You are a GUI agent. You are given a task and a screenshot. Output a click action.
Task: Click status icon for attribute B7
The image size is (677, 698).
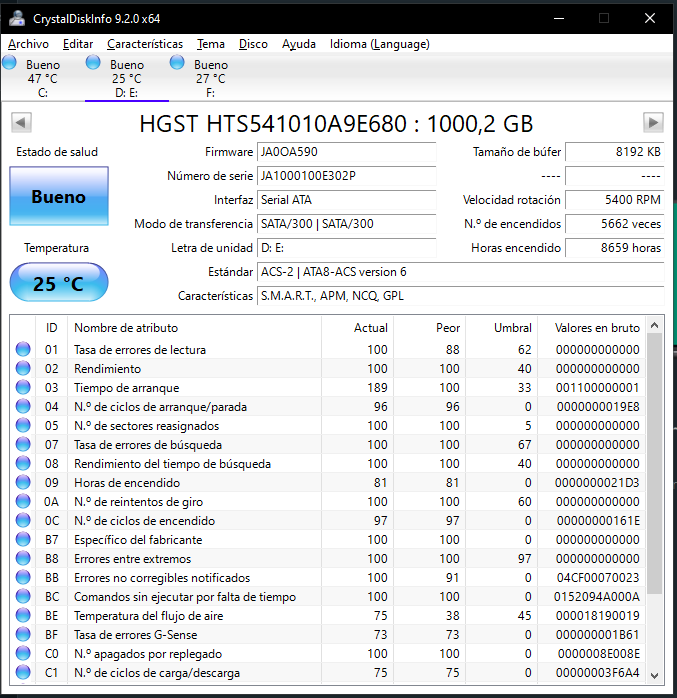click(23, 539)
